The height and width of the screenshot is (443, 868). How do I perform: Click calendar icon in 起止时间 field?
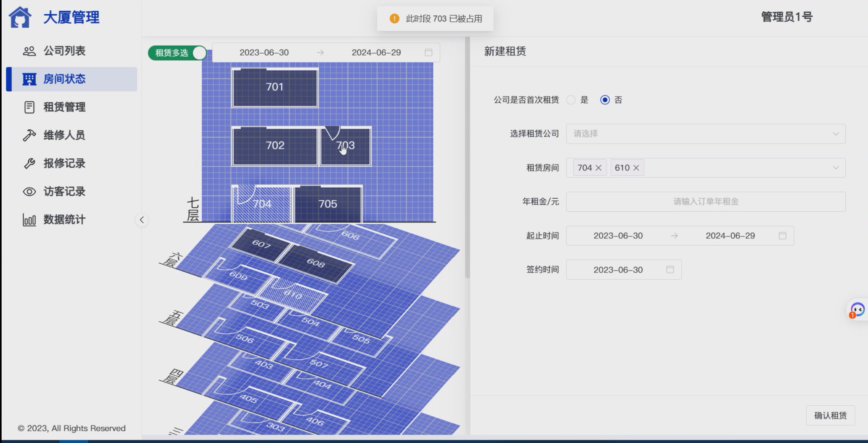(x=782, y=236)
